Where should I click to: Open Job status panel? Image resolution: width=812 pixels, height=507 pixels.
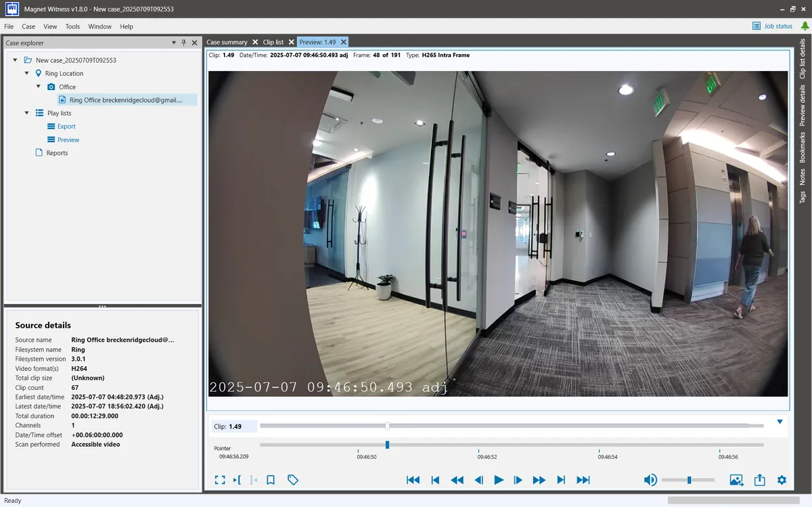tap(772, 26)
